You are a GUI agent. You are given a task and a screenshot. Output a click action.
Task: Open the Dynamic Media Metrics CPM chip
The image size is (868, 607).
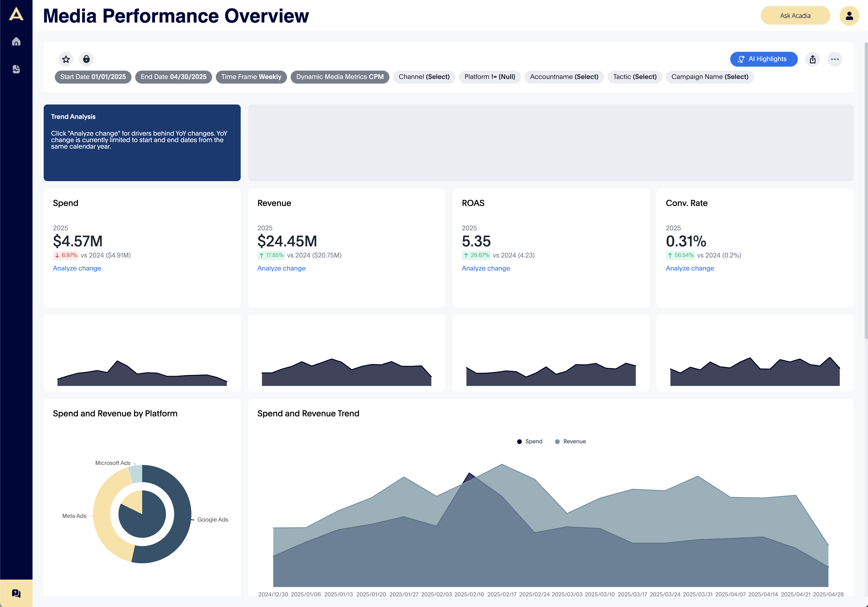coord(339,77)
